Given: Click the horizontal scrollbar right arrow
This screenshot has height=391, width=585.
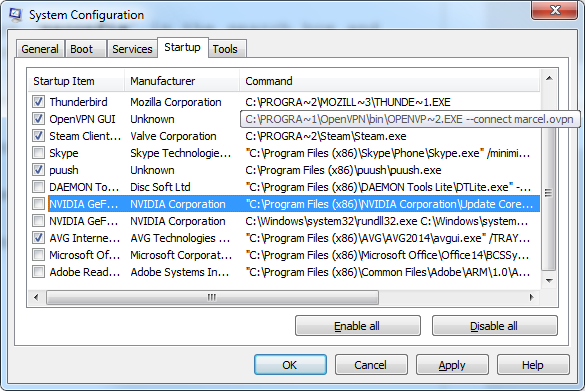Looking at the screenshot, I should [x=532, y=297].
